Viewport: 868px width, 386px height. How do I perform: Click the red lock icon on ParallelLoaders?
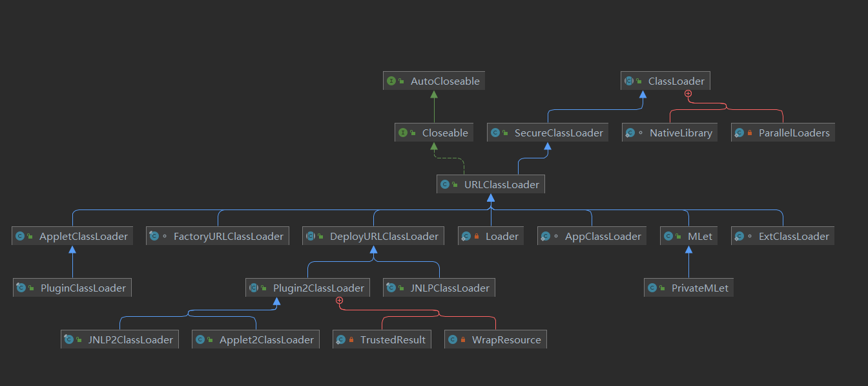point(750,133)
